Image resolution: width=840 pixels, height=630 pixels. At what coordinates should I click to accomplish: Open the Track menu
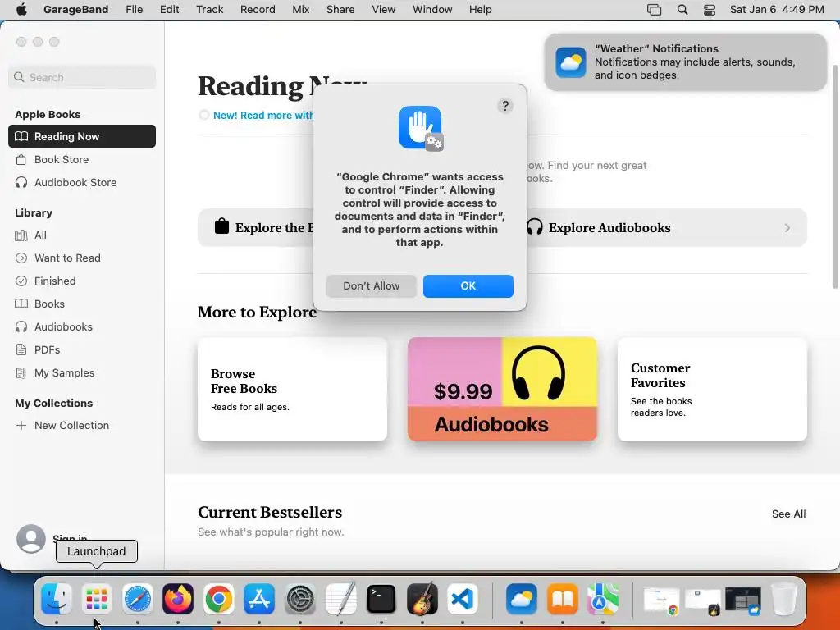coord(209,10)
